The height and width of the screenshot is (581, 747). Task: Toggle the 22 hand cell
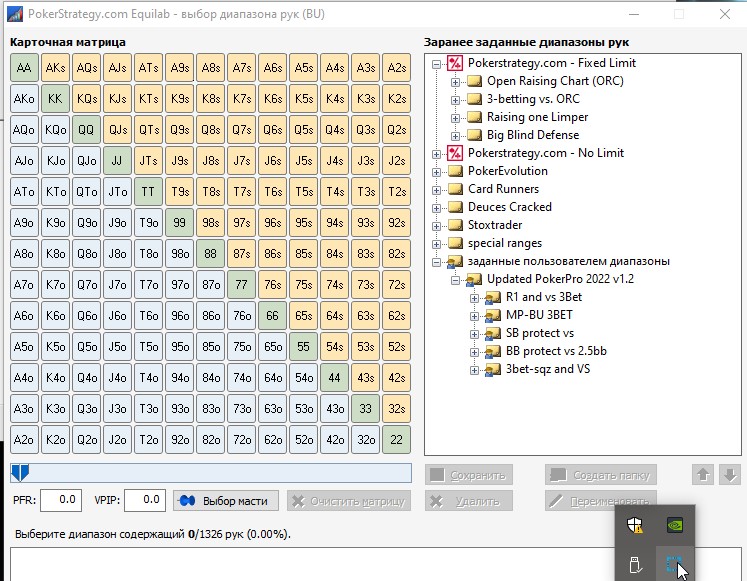[396, 440]
